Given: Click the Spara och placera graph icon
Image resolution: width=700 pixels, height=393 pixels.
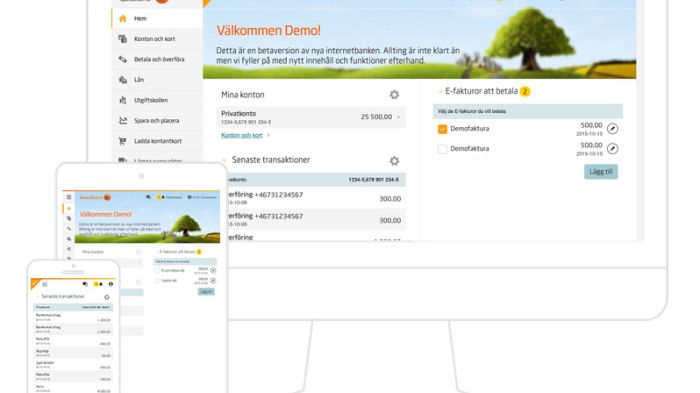Looking at the screenshot, I should coord(123,121).
